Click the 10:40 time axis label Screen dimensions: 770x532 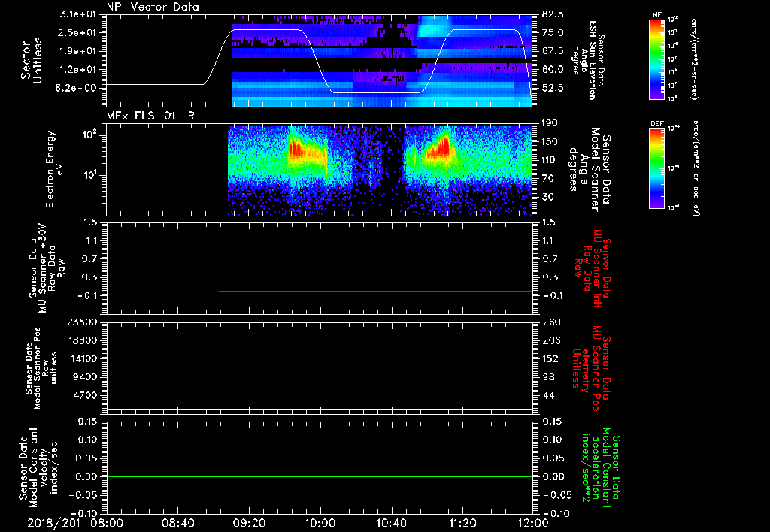[391, 523]
